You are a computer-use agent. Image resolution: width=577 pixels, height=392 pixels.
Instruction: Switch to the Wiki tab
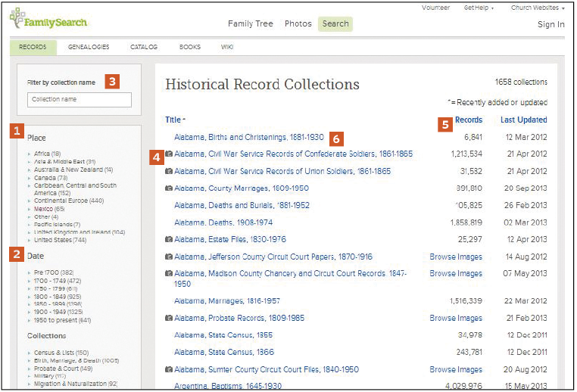pyautogui.click(x=227, y=47)
